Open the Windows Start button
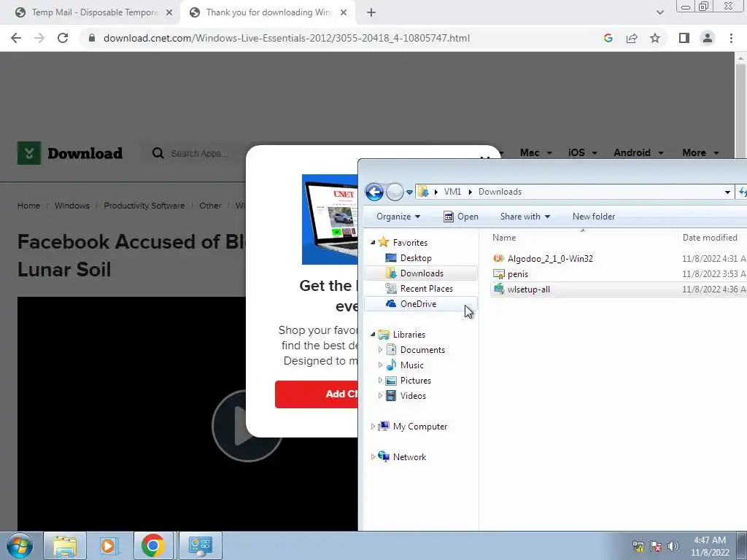Viewport: 747px width, 560px height. (x=20, y=545)
